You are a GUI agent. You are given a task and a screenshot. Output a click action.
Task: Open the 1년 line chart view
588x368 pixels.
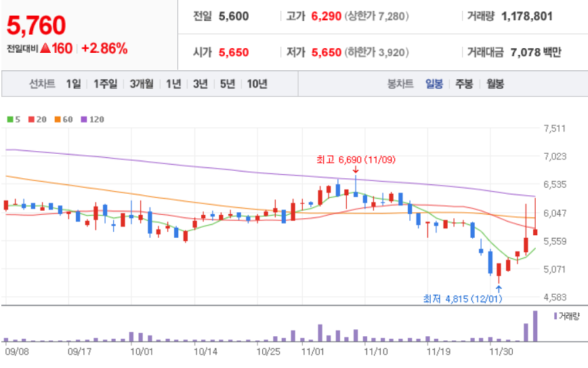point(173,83)
